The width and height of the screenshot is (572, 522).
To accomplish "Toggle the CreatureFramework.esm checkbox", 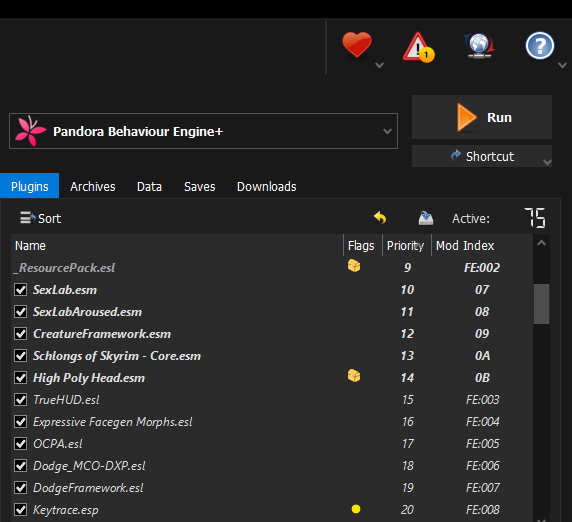I will 20,333.
